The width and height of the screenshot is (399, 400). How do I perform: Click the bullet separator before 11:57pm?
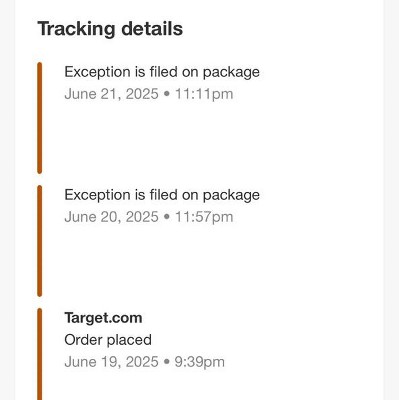tap(167, 217)
